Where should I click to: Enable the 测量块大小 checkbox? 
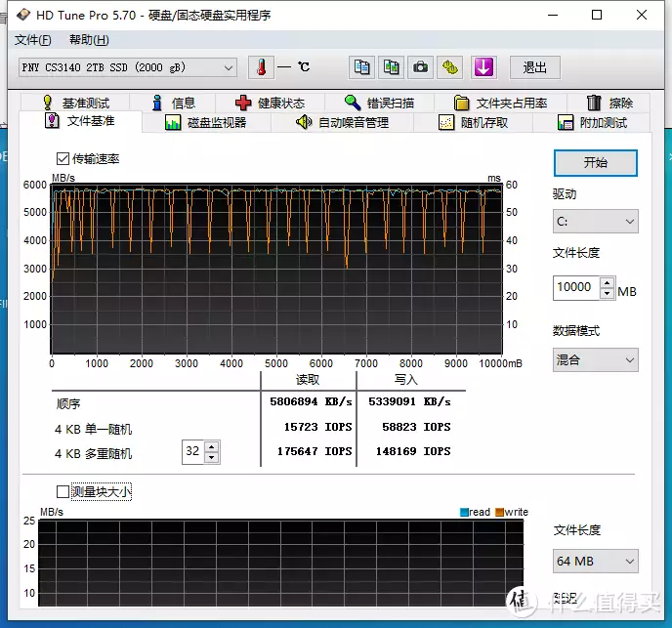tap(63, 491)
